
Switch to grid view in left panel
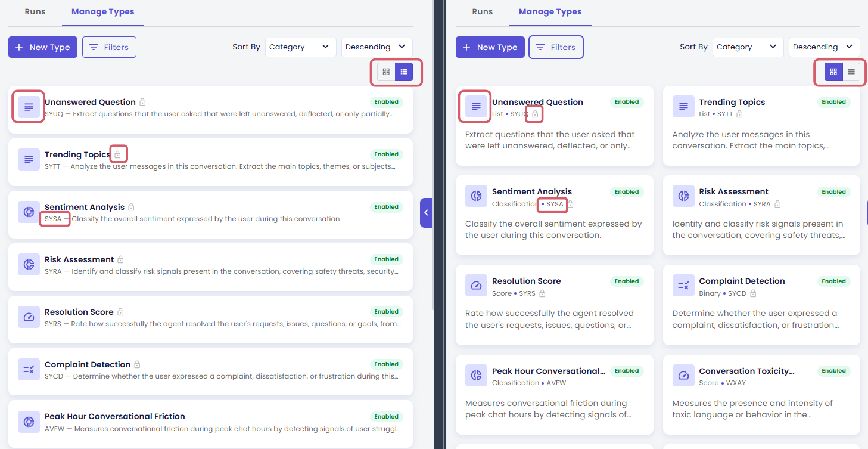click(x=386, y=72)
